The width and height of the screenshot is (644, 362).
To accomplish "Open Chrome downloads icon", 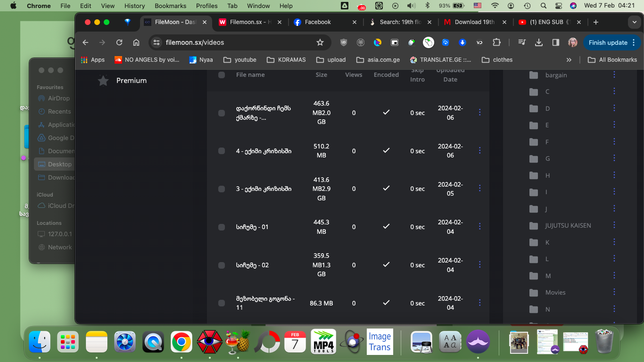I will click(539, 42).
